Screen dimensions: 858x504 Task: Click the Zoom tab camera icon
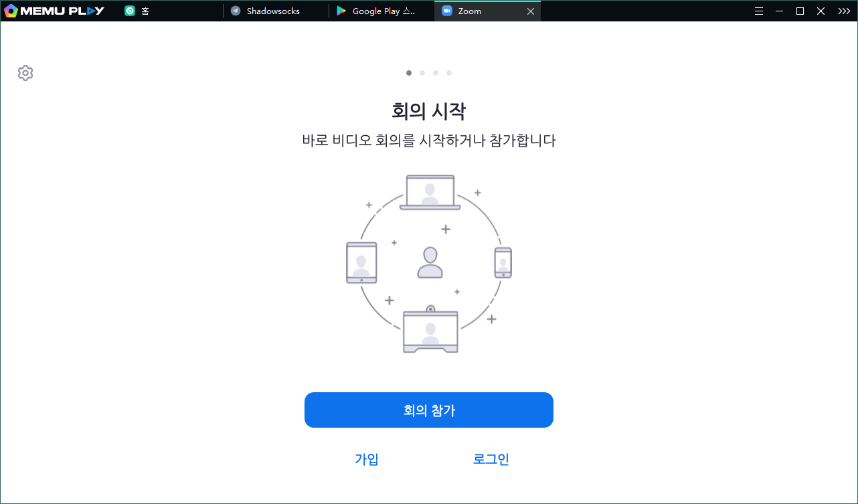click(x=447, y=11)
